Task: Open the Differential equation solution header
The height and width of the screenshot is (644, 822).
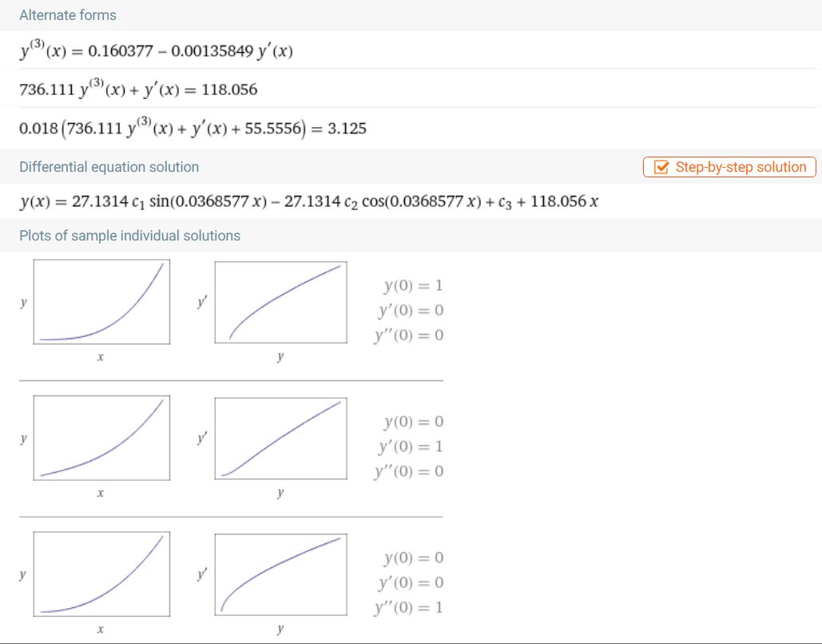Action: tap(109, 167)
